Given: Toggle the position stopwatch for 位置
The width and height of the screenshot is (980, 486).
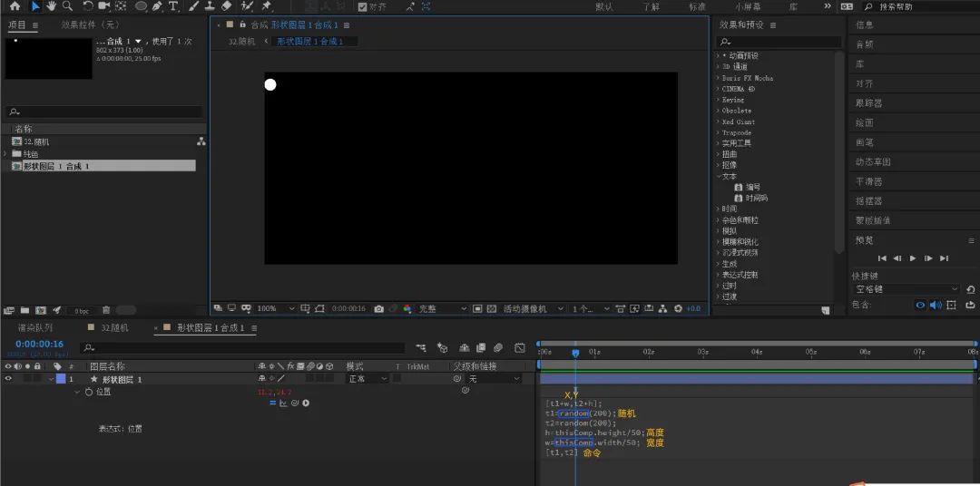Looking at the screenshot, I should [x=89, y=392].
